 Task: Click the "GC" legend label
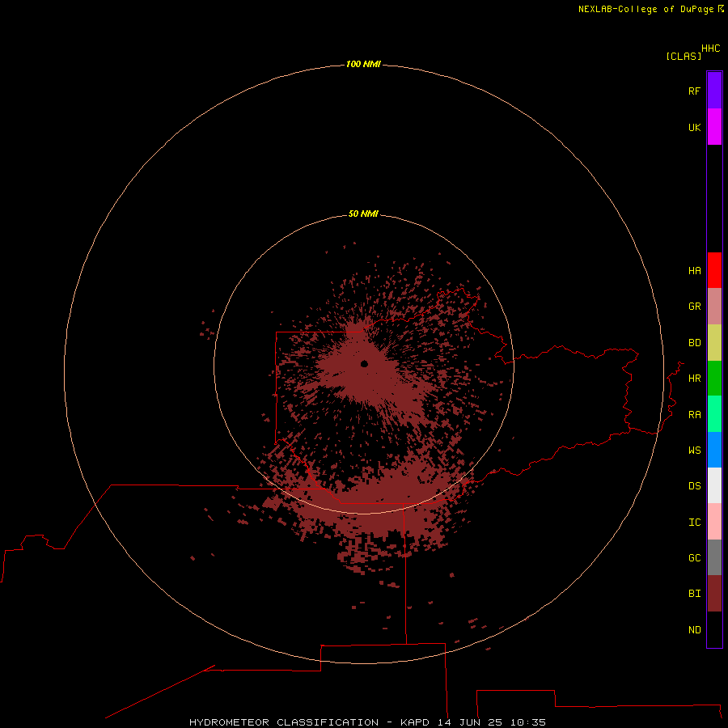(694, 557)
